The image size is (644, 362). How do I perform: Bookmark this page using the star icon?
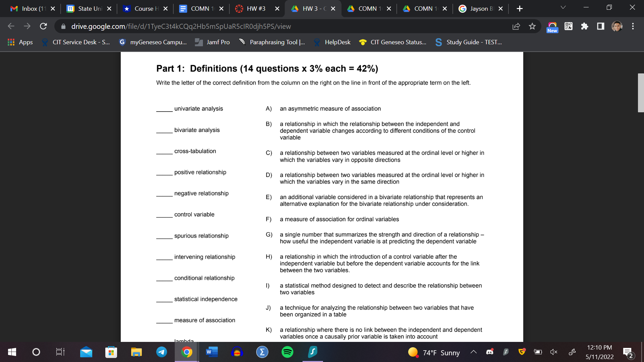(x=532, y=26)
